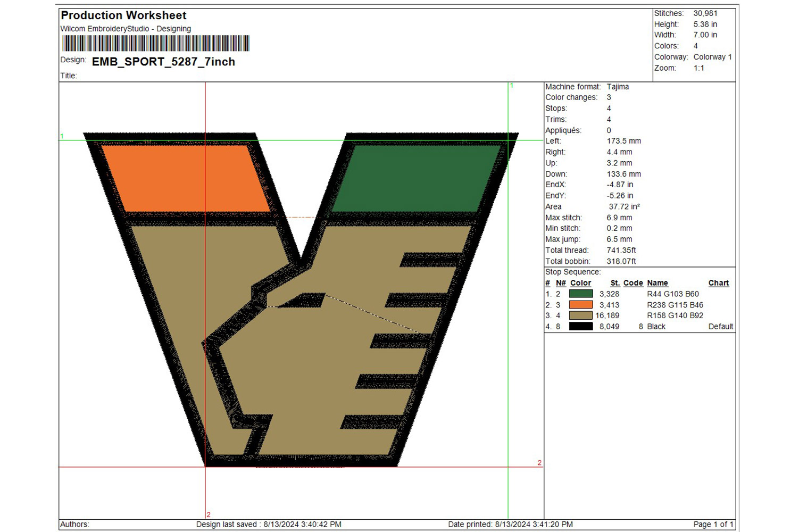
Task: Click the Max stitch value 6.9 mm
Action: coord(620,218)
